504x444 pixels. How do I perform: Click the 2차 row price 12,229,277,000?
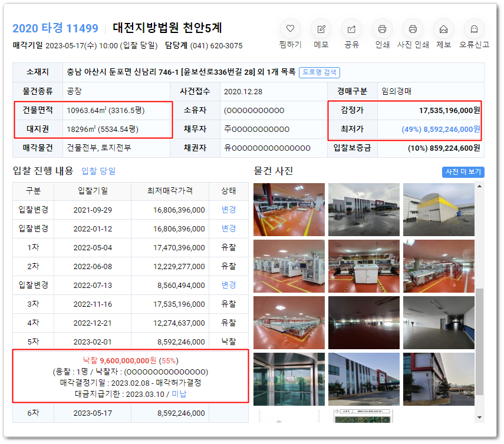[179, 267]
